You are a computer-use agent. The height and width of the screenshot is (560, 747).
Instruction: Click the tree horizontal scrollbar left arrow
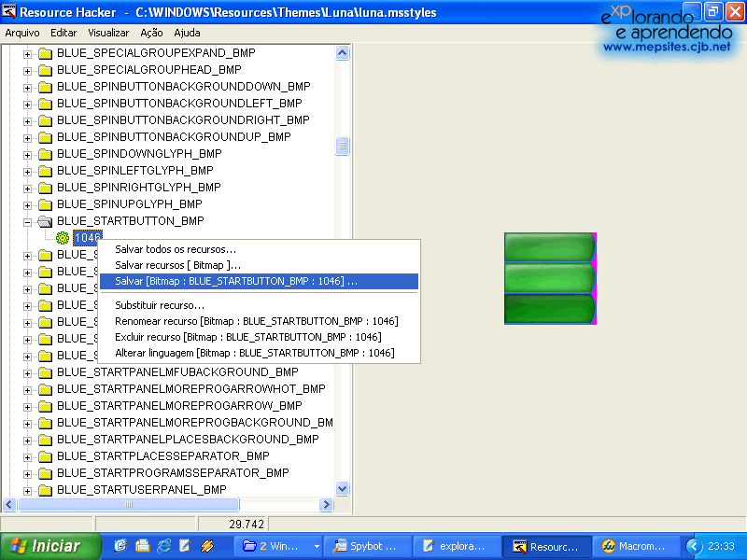tap(9, 504)
